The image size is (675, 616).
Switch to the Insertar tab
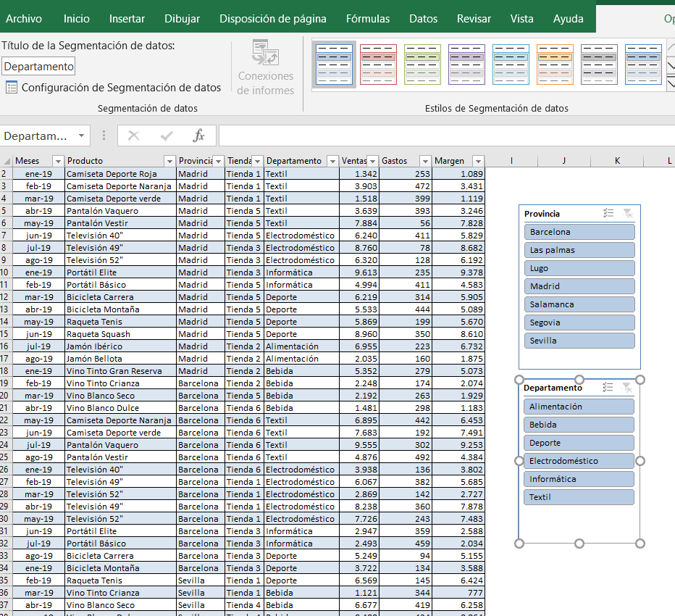(127, 19)
